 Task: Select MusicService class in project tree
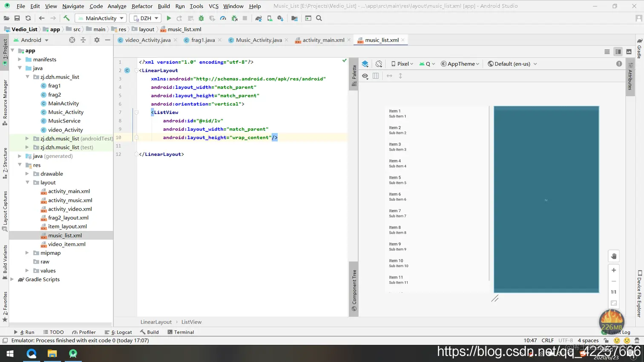(64, 121)
